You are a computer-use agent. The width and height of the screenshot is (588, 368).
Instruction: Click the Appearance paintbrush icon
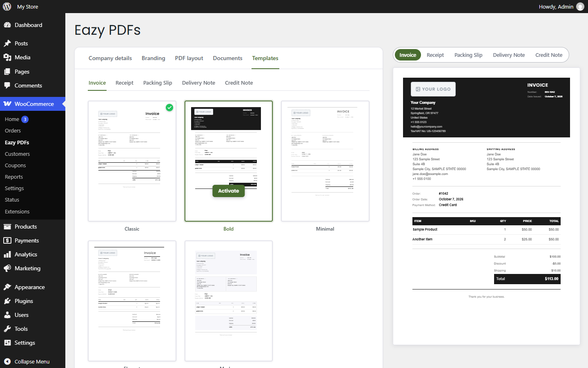[x=7, y=287]
